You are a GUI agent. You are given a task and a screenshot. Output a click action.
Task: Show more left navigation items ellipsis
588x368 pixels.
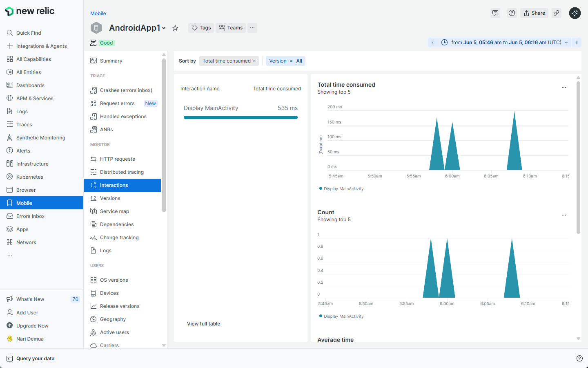coord(10,255)
